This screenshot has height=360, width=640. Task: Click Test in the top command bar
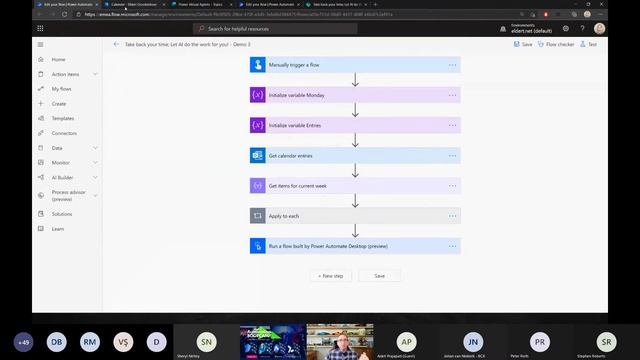click(x=589, y=44)
